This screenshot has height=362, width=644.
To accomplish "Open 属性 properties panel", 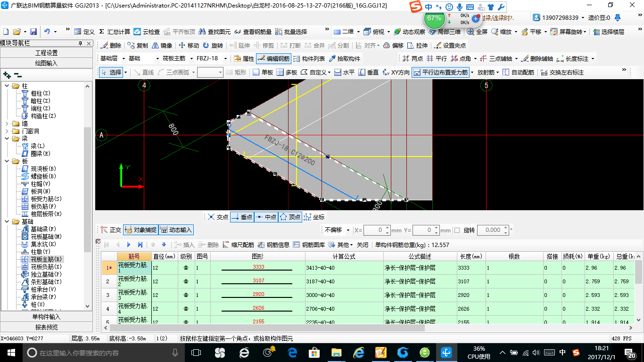I will coord(244,58).
